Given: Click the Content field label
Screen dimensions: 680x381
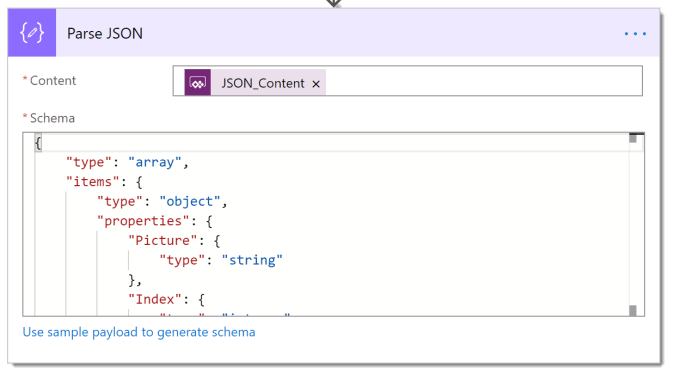Looking at the screenshot, I should point(53,81).
